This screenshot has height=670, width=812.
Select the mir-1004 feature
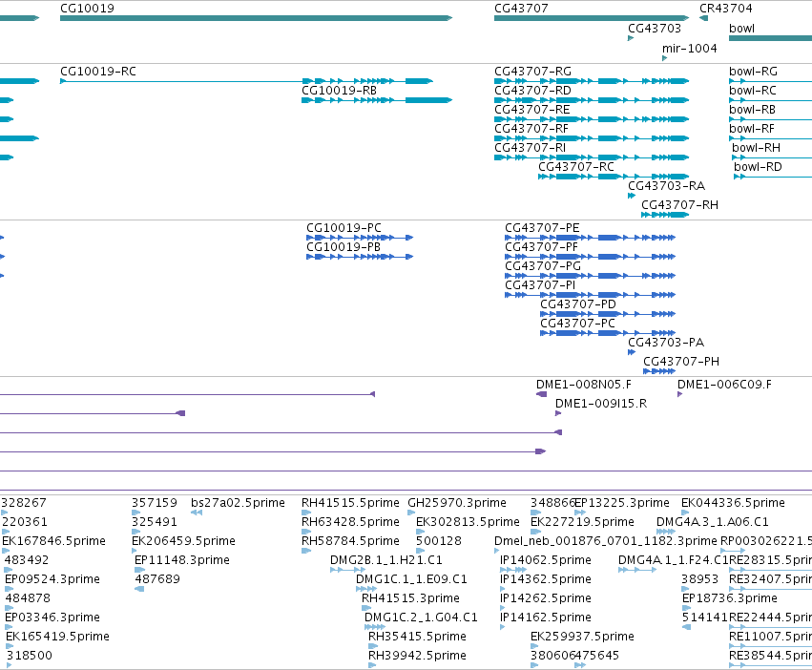click(664, 58)
